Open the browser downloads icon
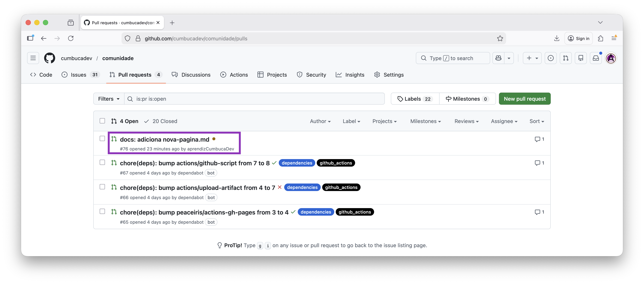644x284 pixels. (557, 39)
